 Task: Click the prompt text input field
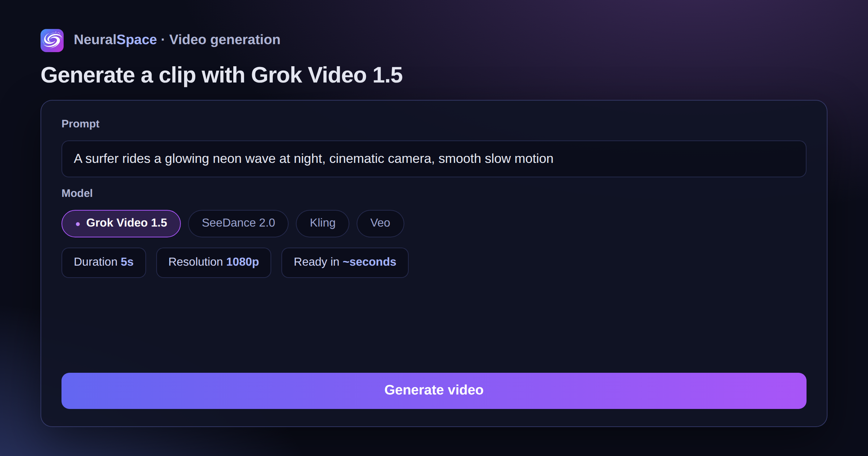pyautogui.click(x=434, y=159)
